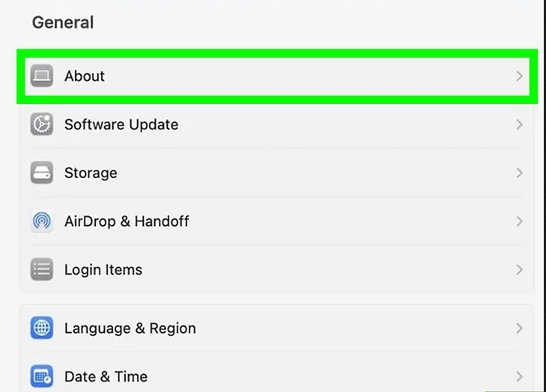
Task: Click the About laptop icon
Action: pos(42,76)
